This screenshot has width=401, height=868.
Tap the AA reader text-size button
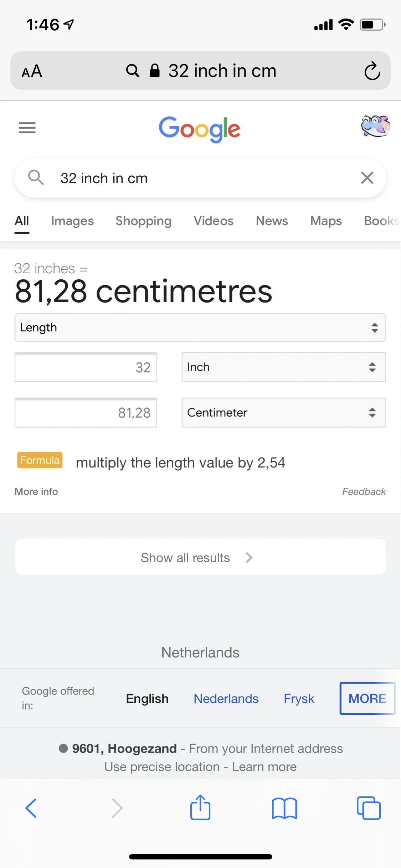(32, 71)
